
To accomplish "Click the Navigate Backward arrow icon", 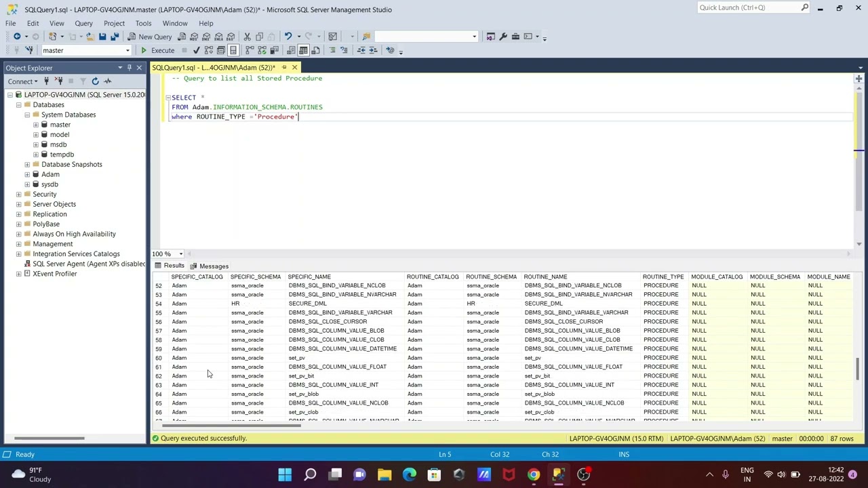I will pos(16,37).
